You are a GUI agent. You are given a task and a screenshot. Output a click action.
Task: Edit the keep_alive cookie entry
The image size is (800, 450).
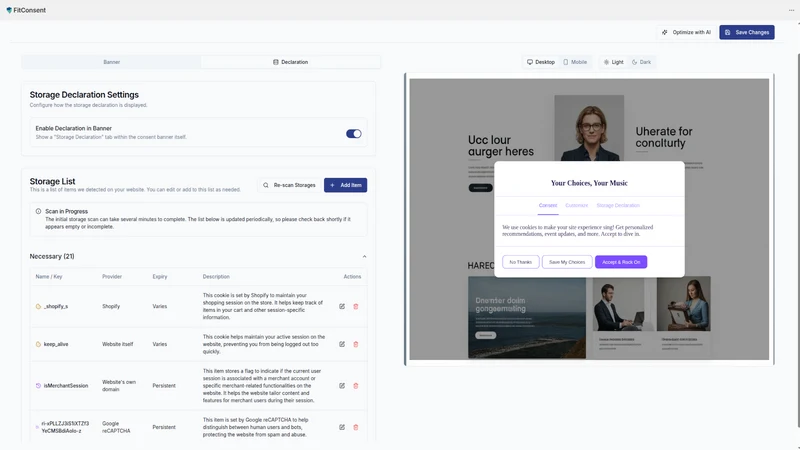(x=342, y=344)
